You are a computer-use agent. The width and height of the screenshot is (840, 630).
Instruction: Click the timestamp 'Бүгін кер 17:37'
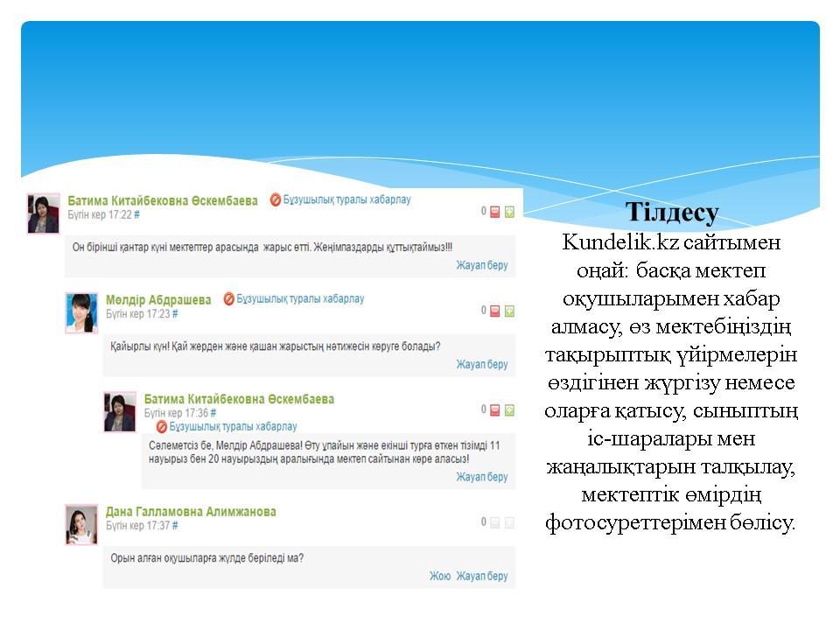tap(137, 526)
